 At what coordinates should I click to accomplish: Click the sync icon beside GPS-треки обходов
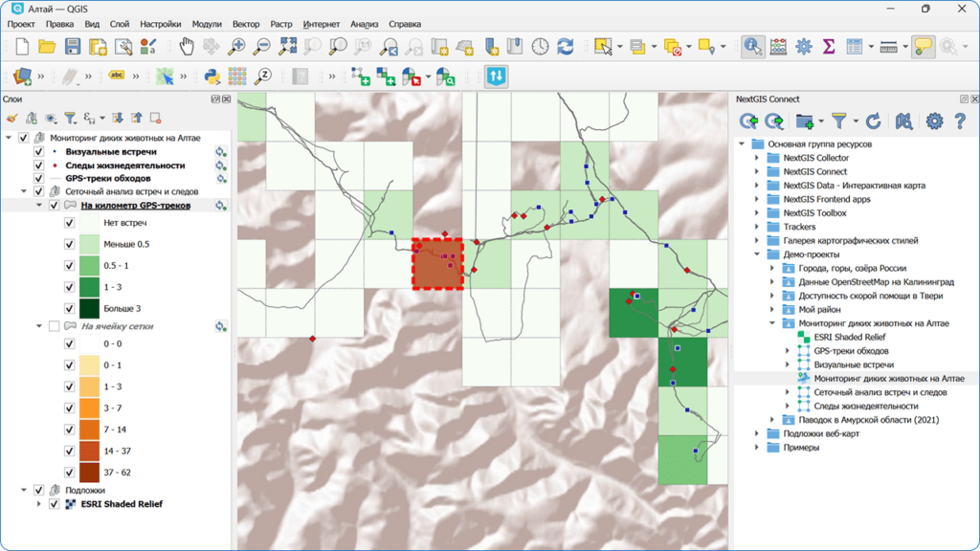[x=221, y=178]
